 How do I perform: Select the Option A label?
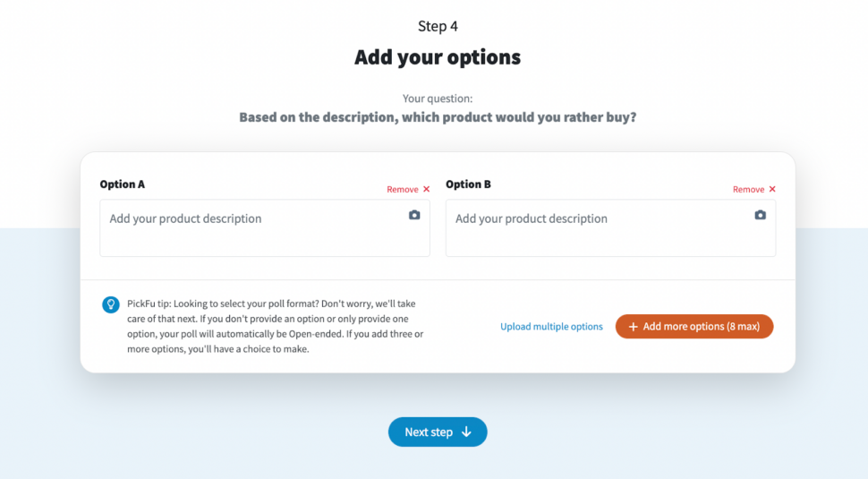(x=123, y=184)
